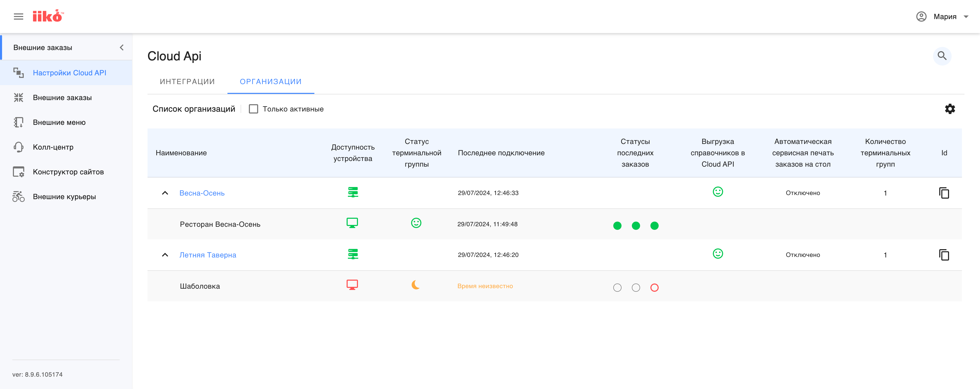Copy Id of Летняя Таверна organization

click(x=944, y=255)
